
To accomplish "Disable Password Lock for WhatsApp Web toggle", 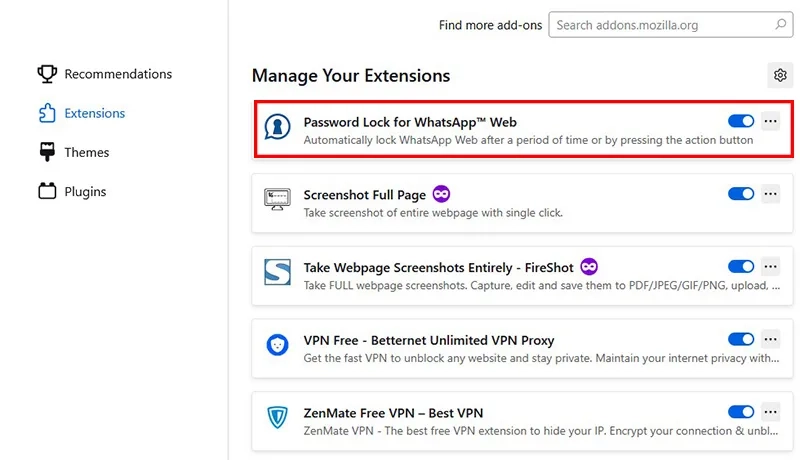I will click(x=741, y=121).
